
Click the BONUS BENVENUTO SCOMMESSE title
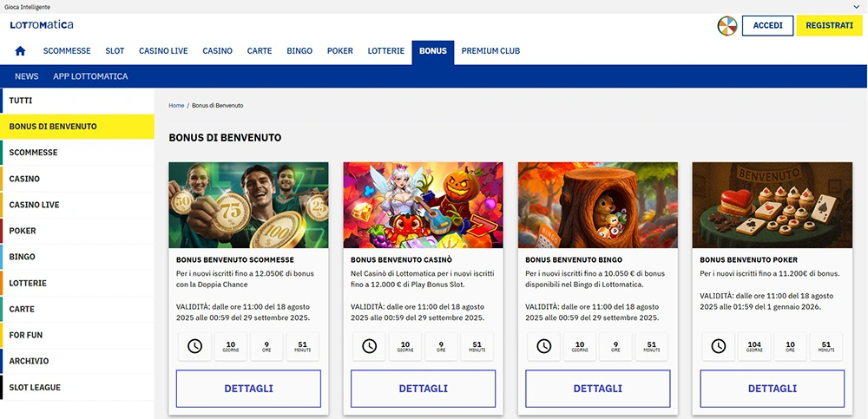click(x=235, y=259)
